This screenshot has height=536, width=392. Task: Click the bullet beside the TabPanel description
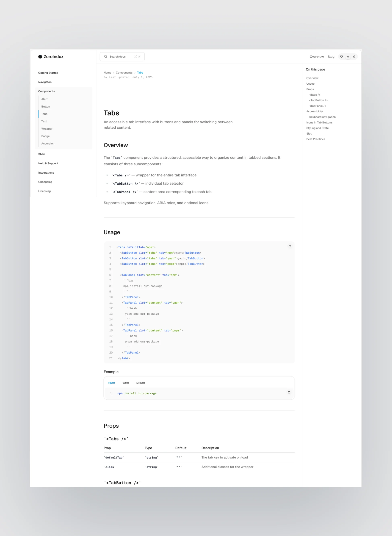point(107,192)
